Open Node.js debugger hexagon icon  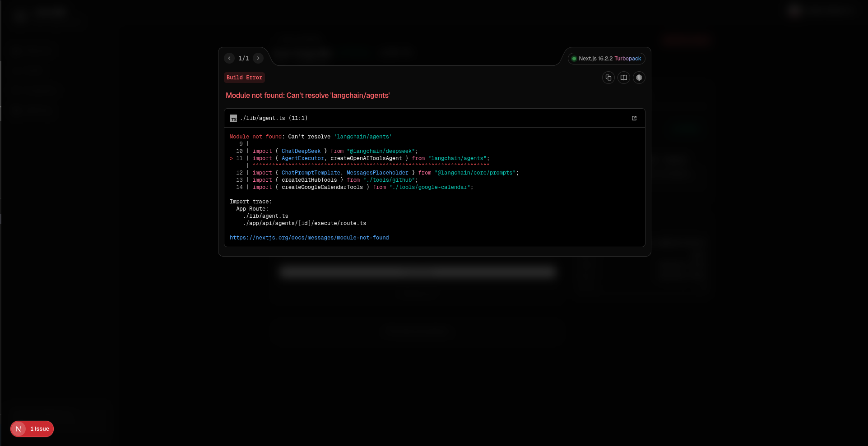click(639, 78)
